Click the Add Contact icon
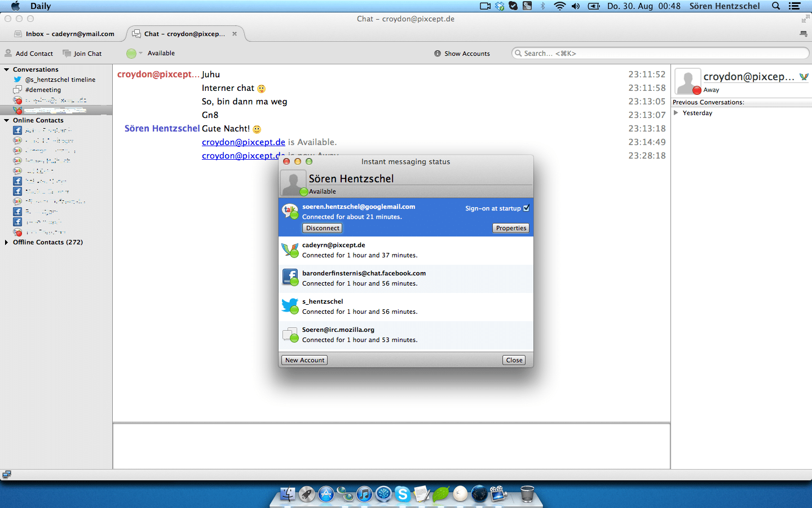This screenshot has height=508, width=812. point(8,54)
